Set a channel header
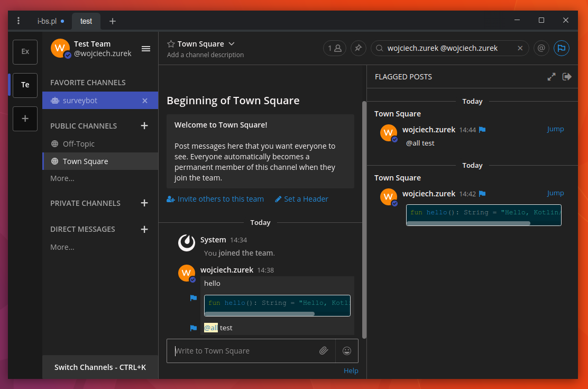 point(301,199)
